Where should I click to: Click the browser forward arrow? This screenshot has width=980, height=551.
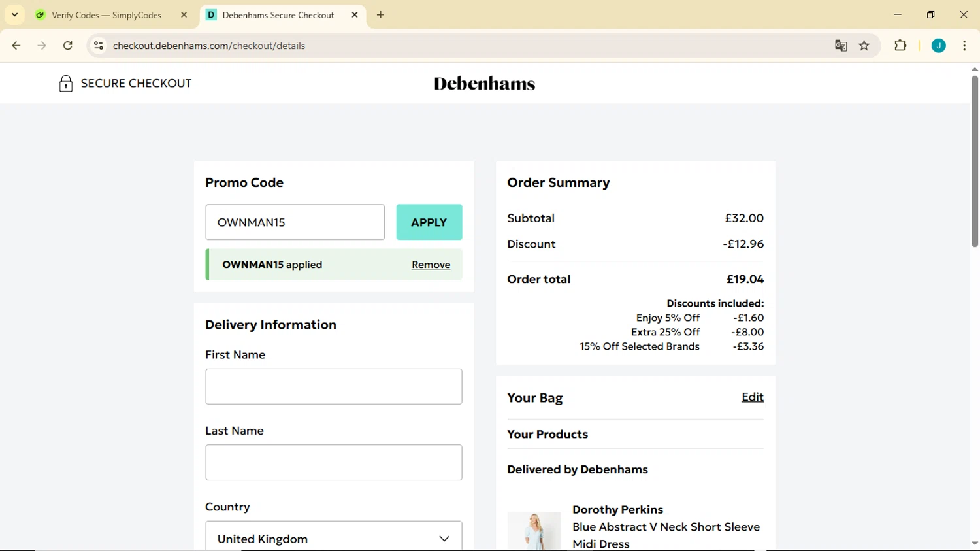coord(42,46)
